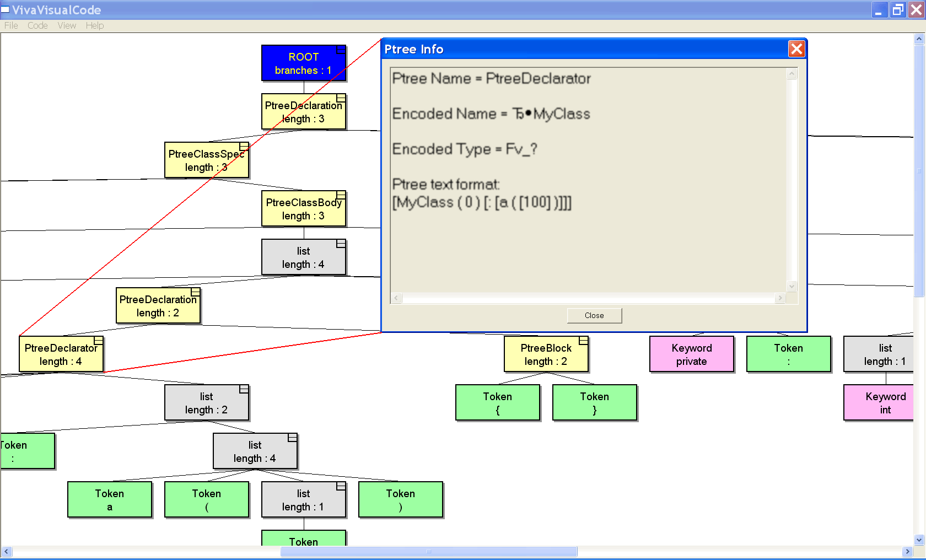
Task: Click the VivaVisualCode title bar icon
Action: coord(5,9)
